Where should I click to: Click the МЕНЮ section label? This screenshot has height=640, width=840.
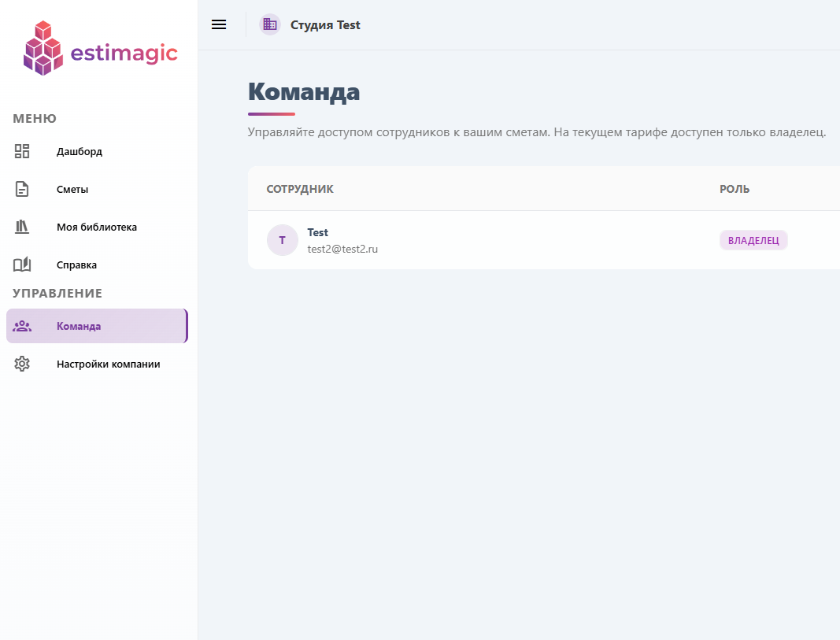click(x=35, y=118)
